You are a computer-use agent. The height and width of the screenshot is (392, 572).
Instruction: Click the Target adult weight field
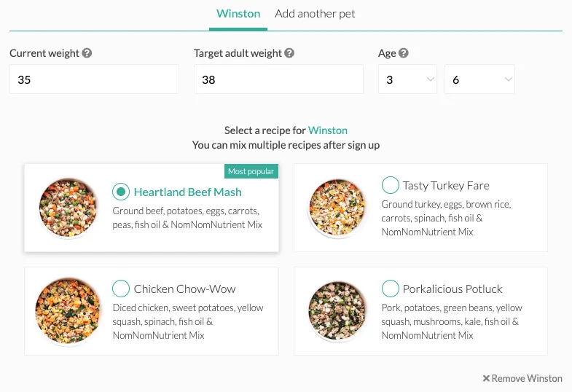(278, 79)
